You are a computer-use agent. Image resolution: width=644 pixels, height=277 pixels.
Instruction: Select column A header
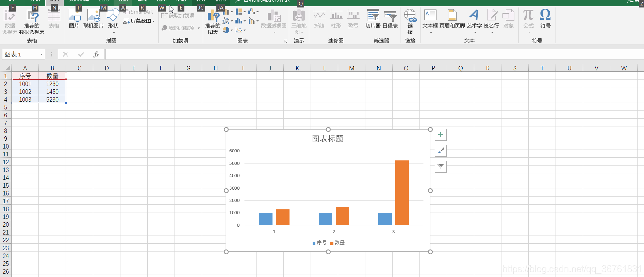point(25,68)
